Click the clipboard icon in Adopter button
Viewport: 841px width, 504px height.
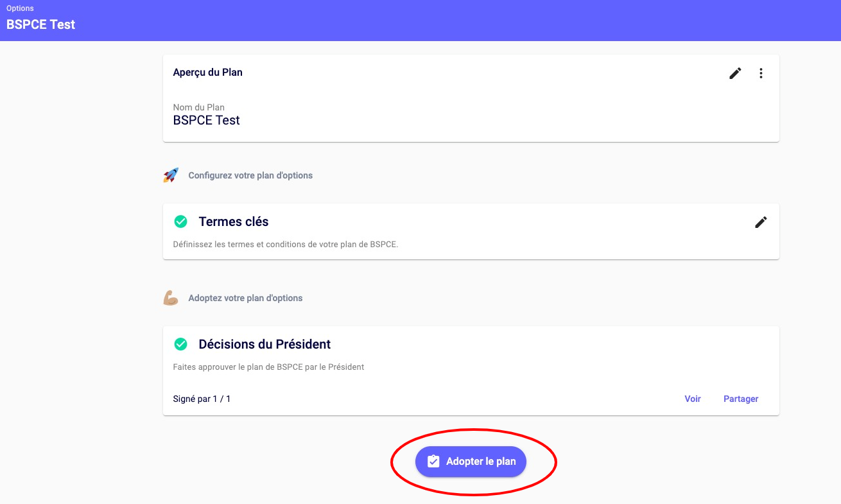(x=433, y=462)
